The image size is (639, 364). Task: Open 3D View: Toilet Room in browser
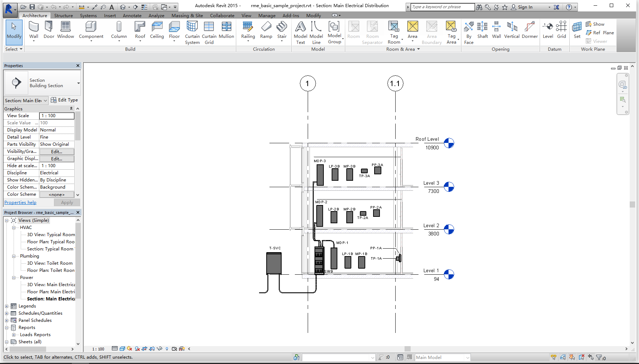coord(50,263)
